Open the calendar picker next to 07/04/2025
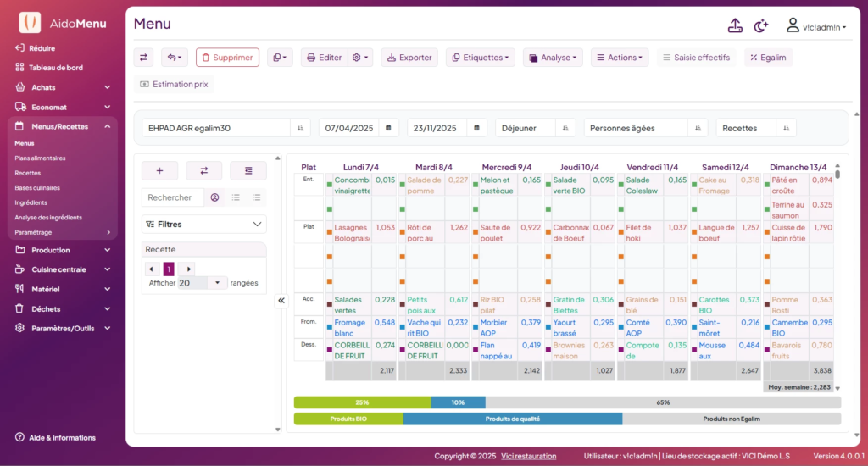The image size is (868, 466). click(x=388, y=128)
